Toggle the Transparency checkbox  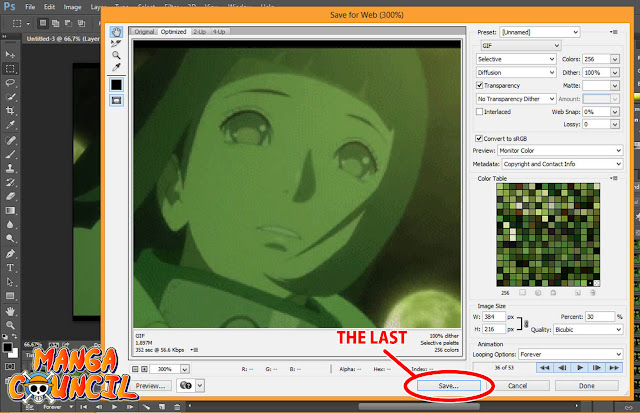[480, 85]
